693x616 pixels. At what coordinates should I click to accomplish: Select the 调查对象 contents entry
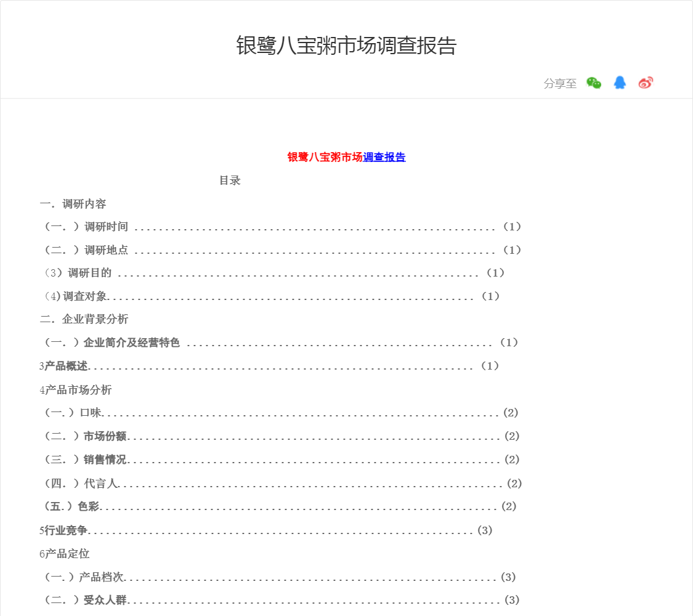(272, 296)
